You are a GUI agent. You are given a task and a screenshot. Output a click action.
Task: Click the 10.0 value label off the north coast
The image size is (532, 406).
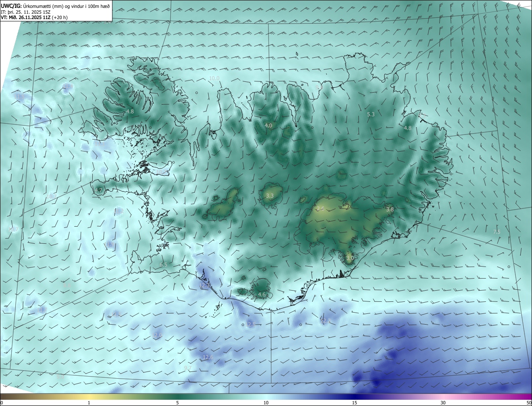click(214, 78)
